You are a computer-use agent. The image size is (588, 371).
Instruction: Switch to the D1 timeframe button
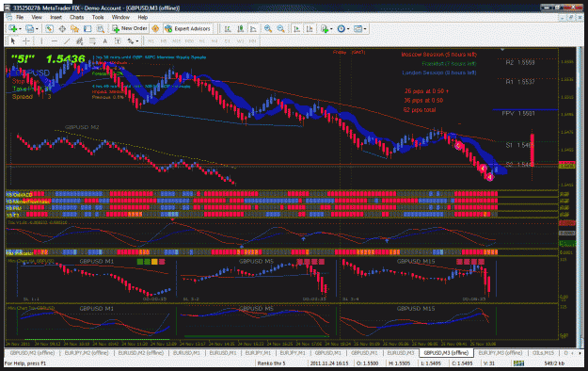228,40
